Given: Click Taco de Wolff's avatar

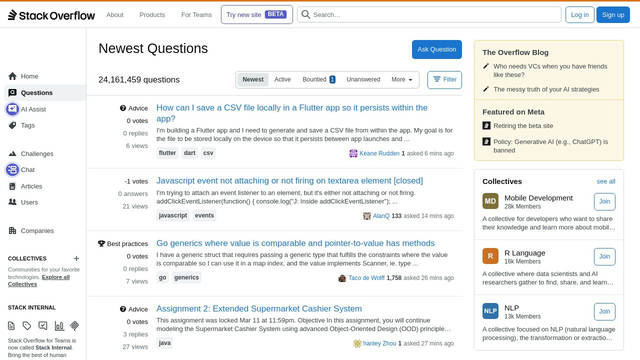Looking at the screenshot, I should [342, 278].
